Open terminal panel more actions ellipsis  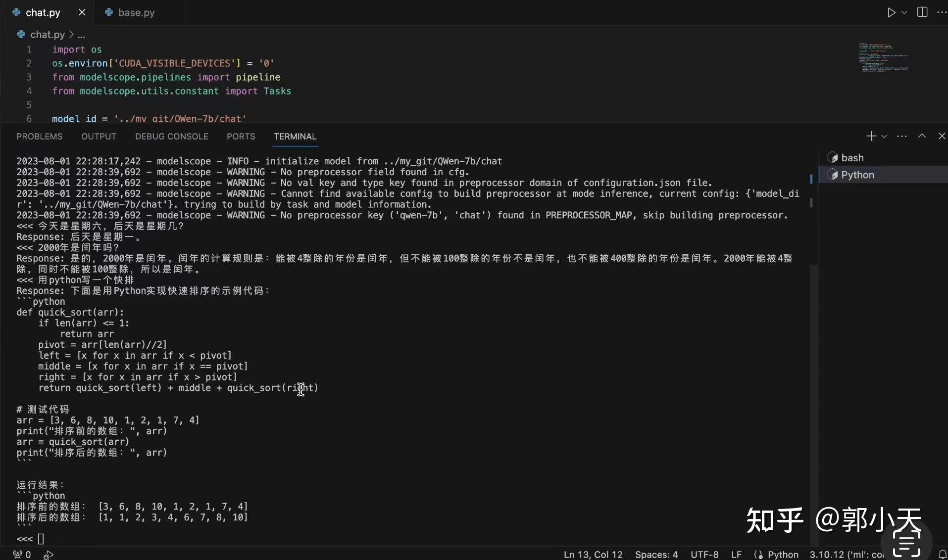902,136
